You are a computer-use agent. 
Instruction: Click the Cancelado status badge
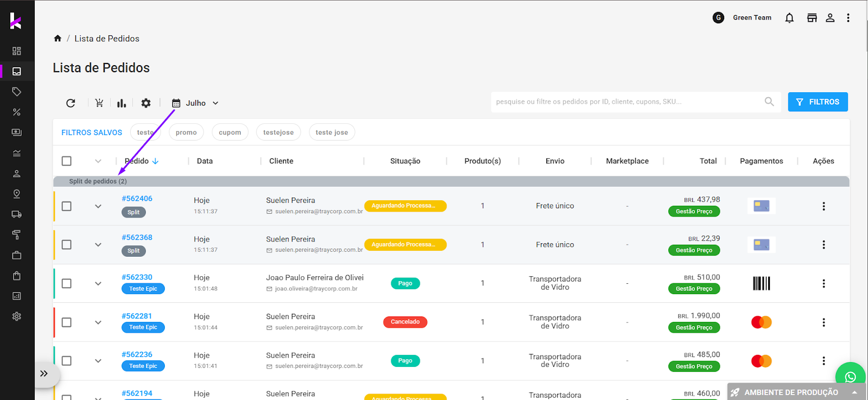[x=405, y=322]
